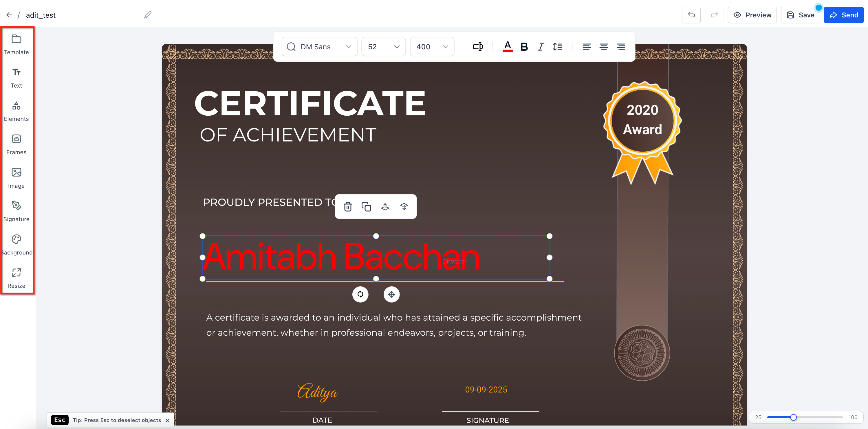This screenshot has height=429, width=868.
Task: Duplicate the selected text element
Action: tap(366, 206)
